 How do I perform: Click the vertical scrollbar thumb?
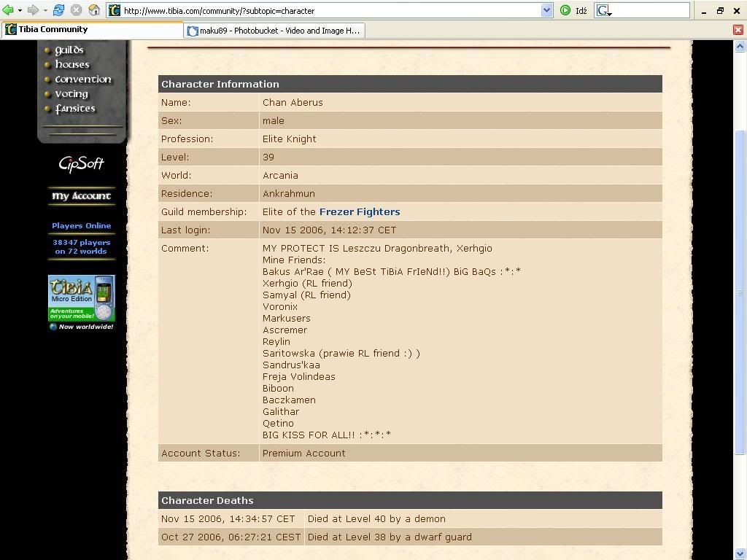(740, 293)
